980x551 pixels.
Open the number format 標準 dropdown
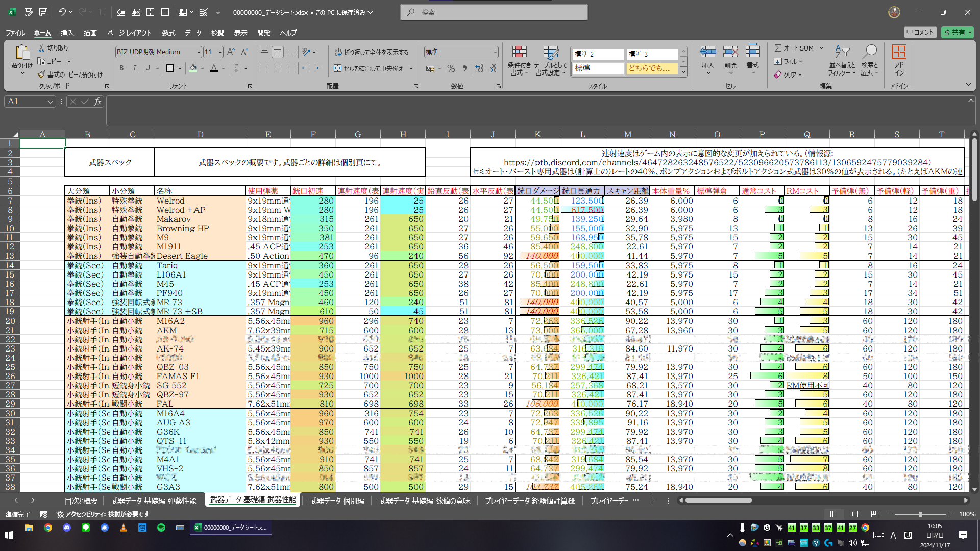tap(495, 52)
